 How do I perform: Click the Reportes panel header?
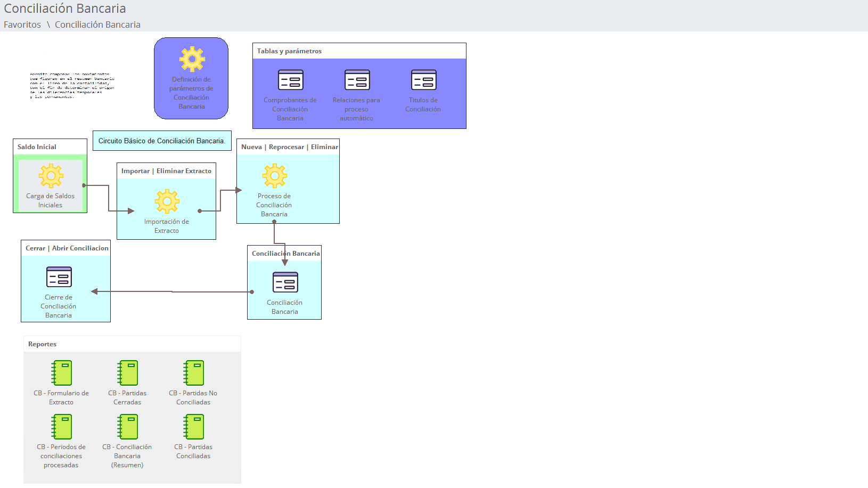click(43, 344)
